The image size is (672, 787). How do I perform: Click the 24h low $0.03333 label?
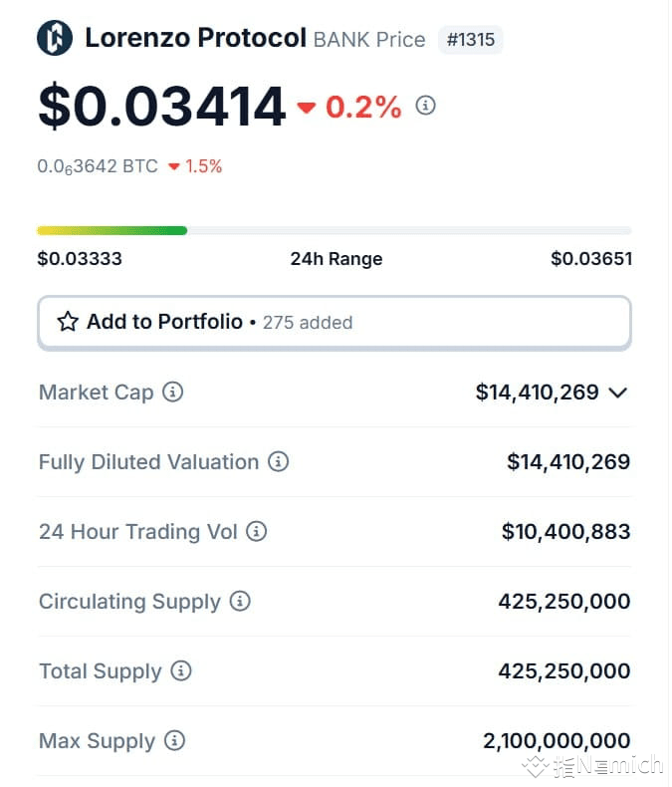coord(80,259)
